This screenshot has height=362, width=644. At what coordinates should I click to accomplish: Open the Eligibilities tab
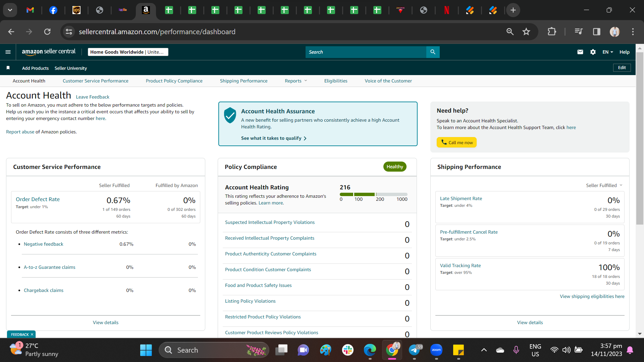point(336,81)
